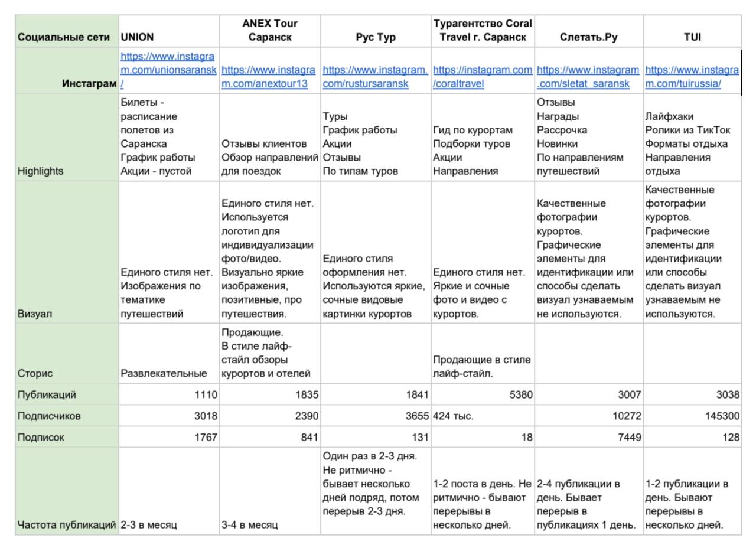Click the UNION followers cell 3018
The height and width of the screenshot is (548, 756).
point(169,416)
